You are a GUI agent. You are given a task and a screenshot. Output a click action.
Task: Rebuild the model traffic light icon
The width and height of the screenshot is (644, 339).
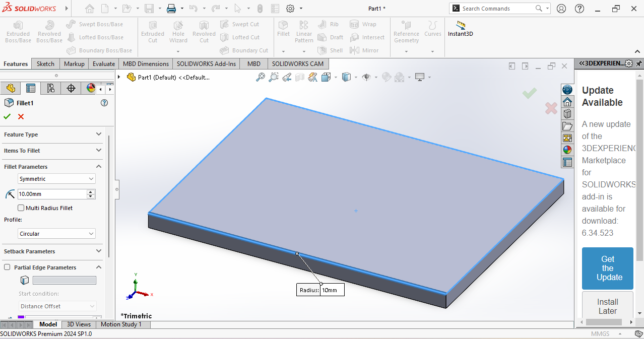260,9
